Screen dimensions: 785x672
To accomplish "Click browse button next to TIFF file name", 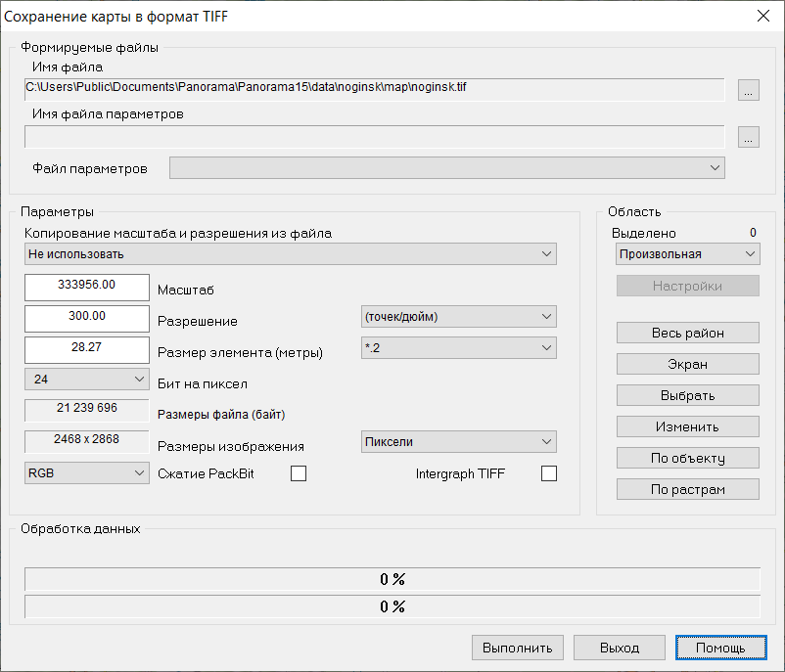I will (x=749, y=91).
